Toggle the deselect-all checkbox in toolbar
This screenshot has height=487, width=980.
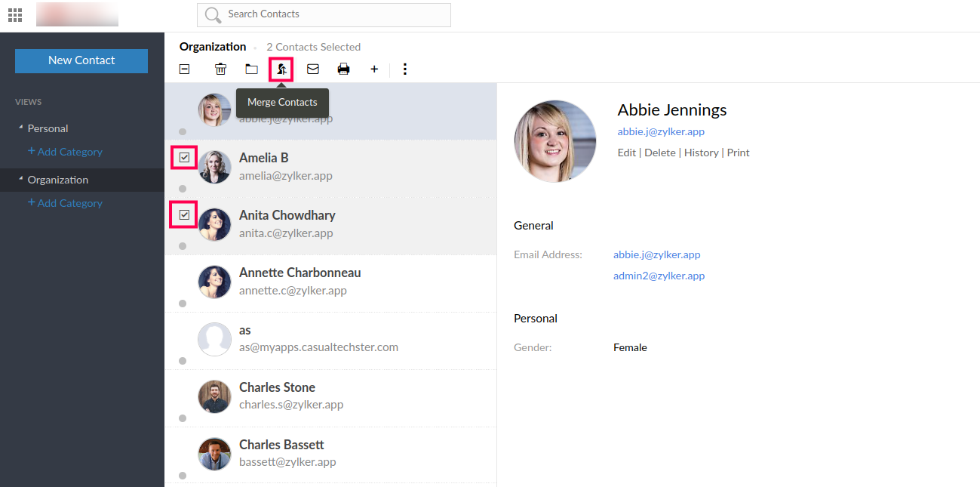coord(185,69)
